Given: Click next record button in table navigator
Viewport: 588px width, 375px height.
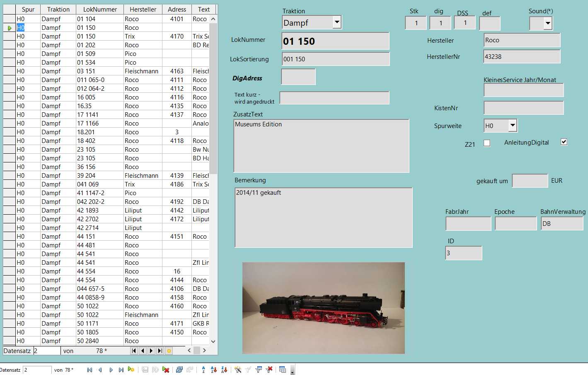Looking at the screenshot, I should tap(151, 351).
